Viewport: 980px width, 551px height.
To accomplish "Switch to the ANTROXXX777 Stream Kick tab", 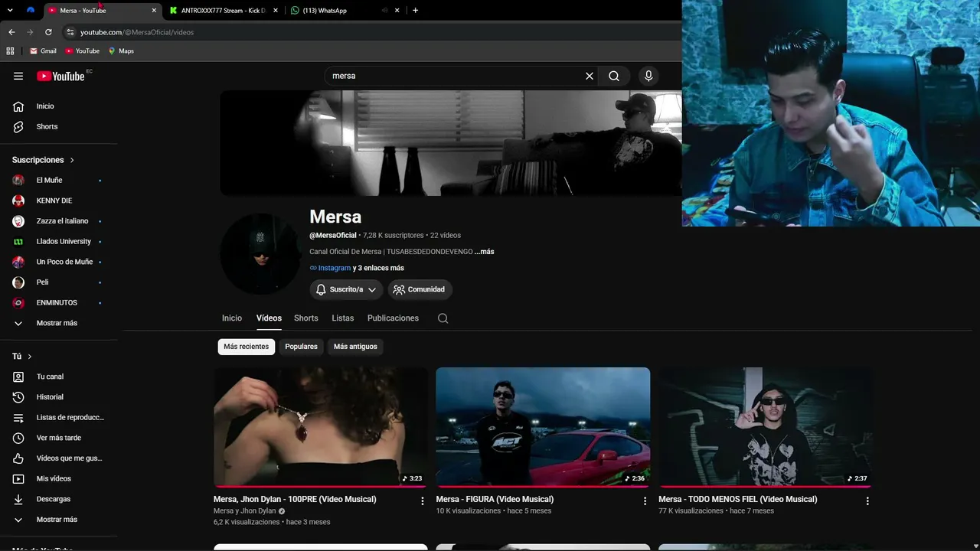I will [x=224, y=11].
